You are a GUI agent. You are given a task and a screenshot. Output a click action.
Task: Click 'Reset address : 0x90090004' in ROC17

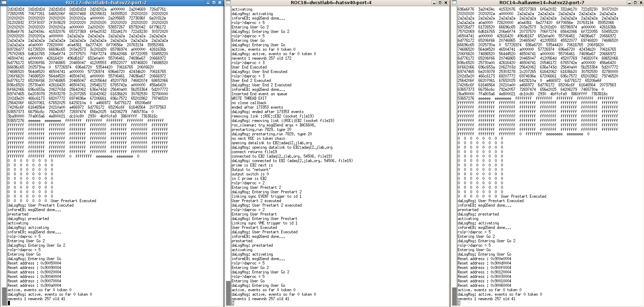(34, 268)
